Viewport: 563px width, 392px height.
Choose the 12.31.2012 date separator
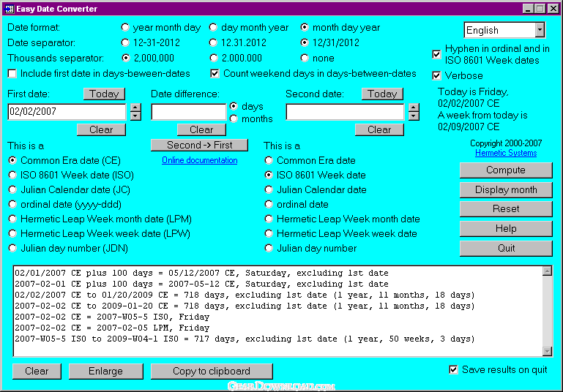click(213, 42)
